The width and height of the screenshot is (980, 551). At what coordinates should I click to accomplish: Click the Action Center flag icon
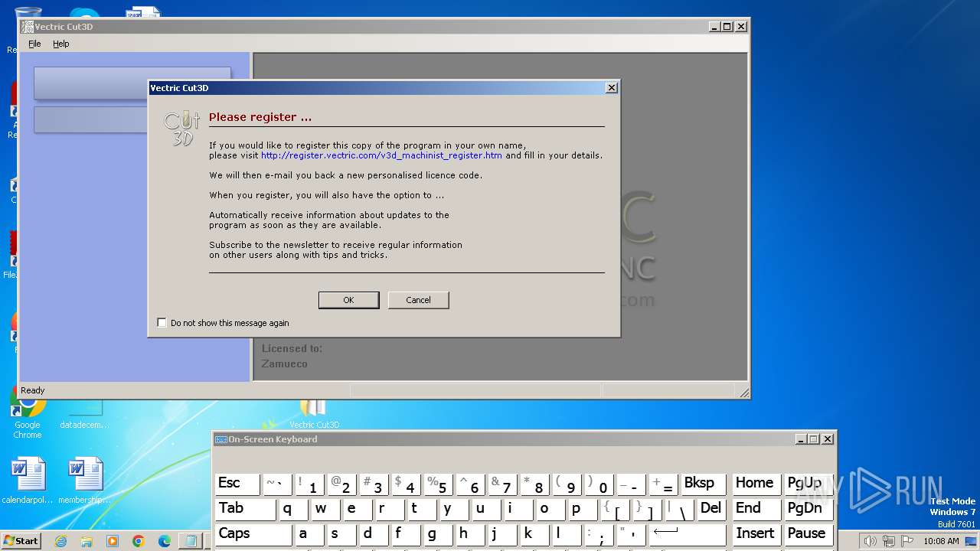[x=907, y=541]
